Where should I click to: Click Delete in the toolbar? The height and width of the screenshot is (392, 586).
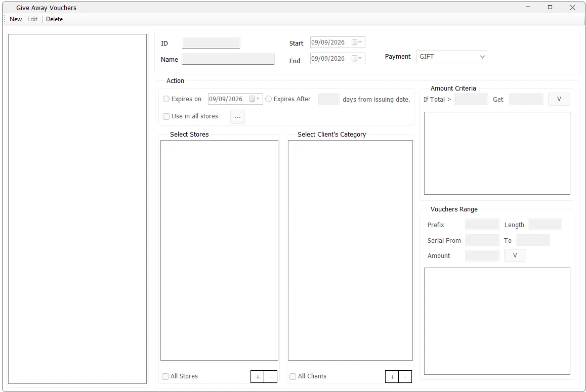(54, 19)
